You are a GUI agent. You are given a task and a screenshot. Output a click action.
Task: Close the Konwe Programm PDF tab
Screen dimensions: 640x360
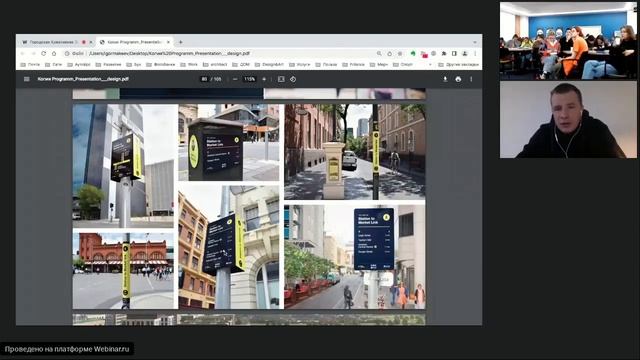pos(168,42)
